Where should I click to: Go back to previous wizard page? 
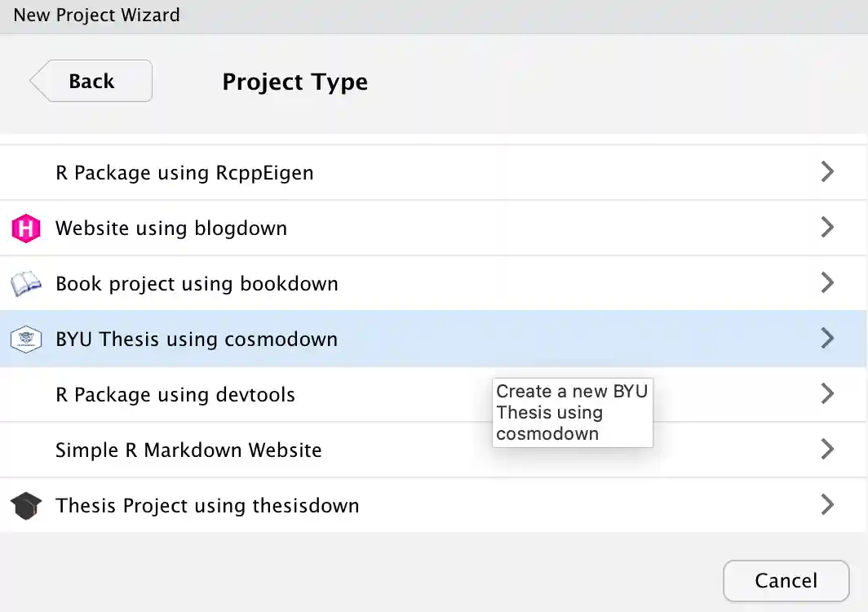tap(91, 81)
